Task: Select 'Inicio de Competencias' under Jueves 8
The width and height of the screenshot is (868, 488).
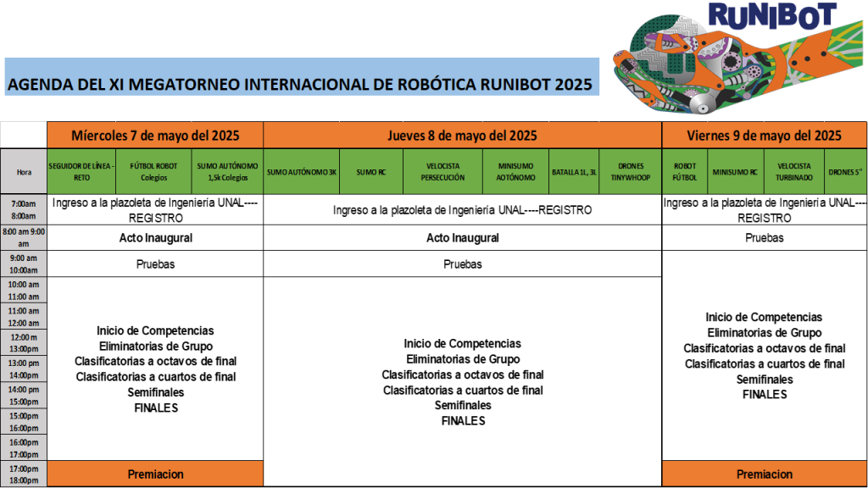Action: tap(462, 344)
